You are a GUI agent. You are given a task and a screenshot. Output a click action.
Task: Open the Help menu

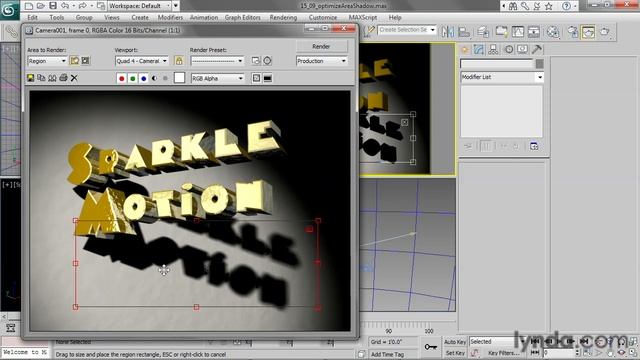click(x=395, y=18)
